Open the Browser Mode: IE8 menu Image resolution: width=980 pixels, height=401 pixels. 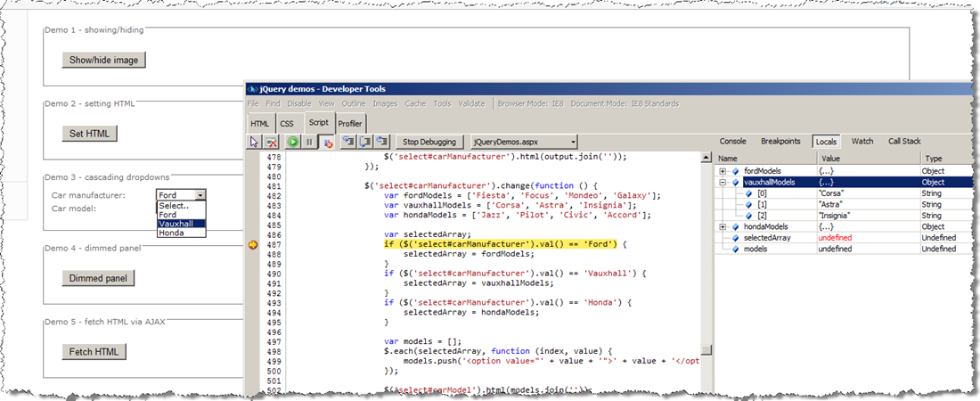(531, 103)
